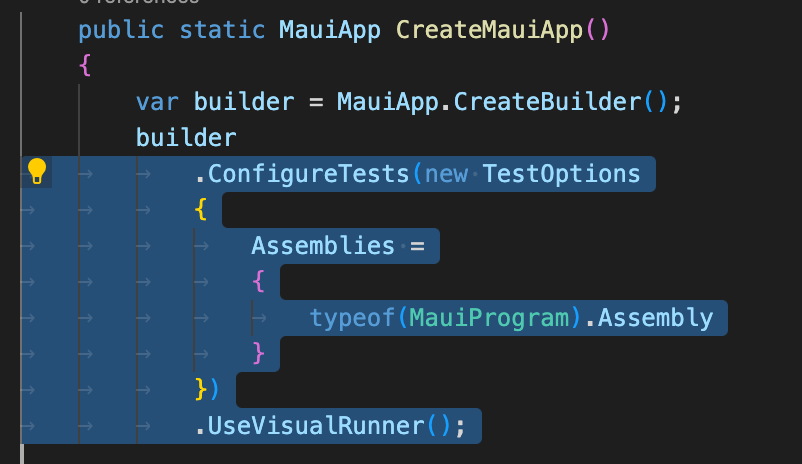Click the public keyword

click(121, 30)
